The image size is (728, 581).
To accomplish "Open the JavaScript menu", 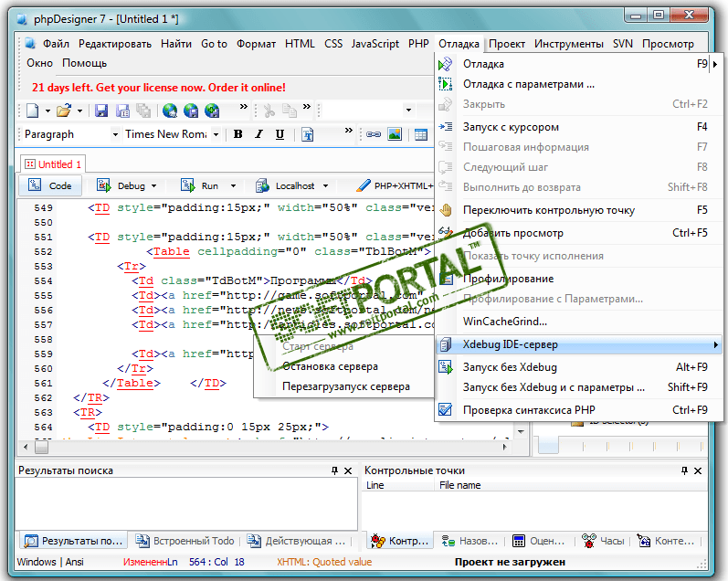I will coord(375,44).
